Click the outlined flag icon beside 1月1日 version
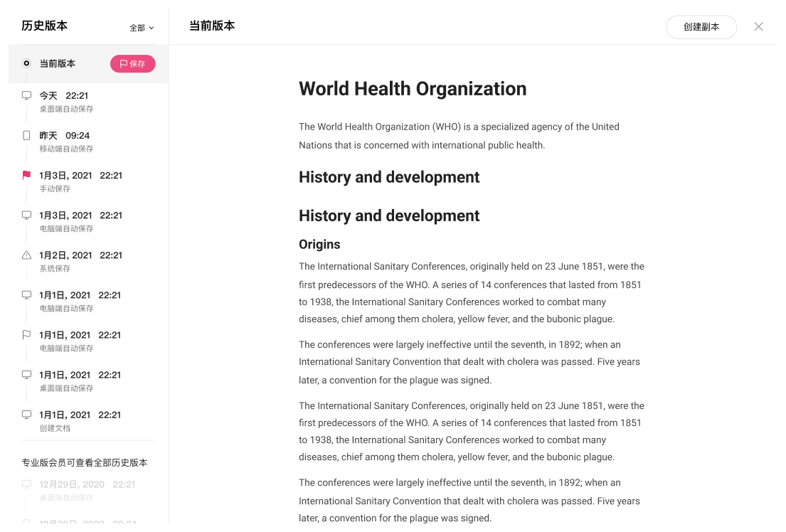Image resolution: width=786 pixels, height=532 pixels. [x=26, y=334]
